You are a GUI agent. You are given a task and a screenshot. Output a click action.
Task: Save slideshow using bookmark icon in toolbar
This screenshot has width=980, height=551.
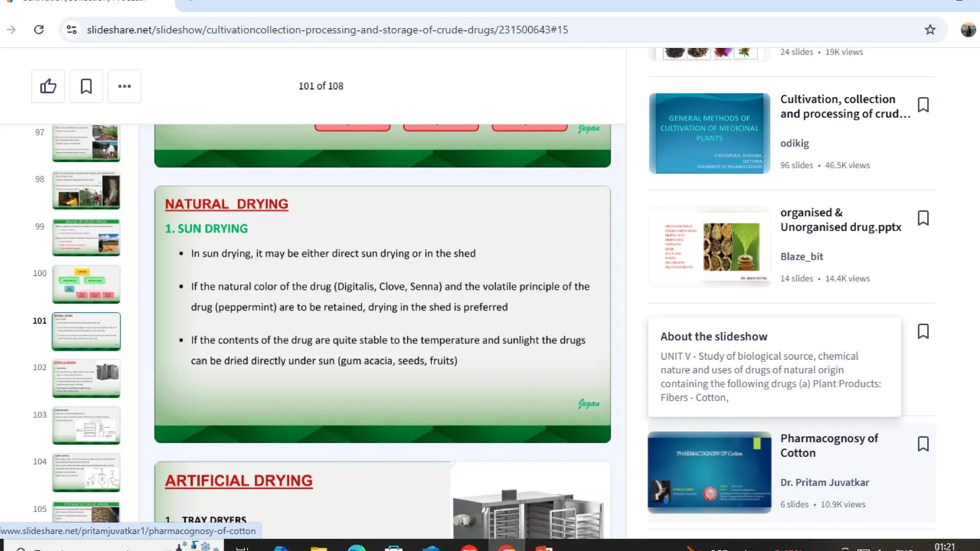[86, 86]
